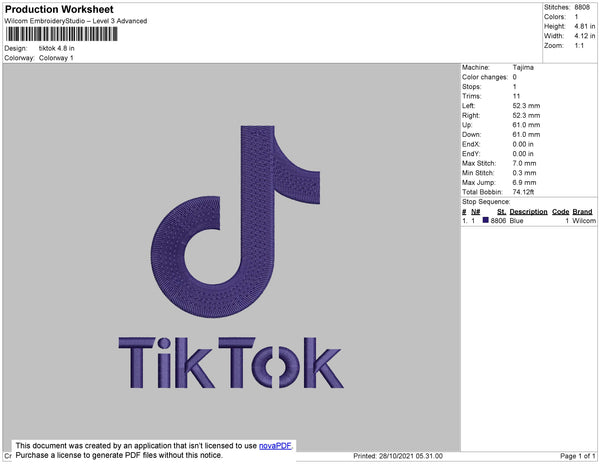Click the 'Stop Sequence:' label

[x=486, y=202]
